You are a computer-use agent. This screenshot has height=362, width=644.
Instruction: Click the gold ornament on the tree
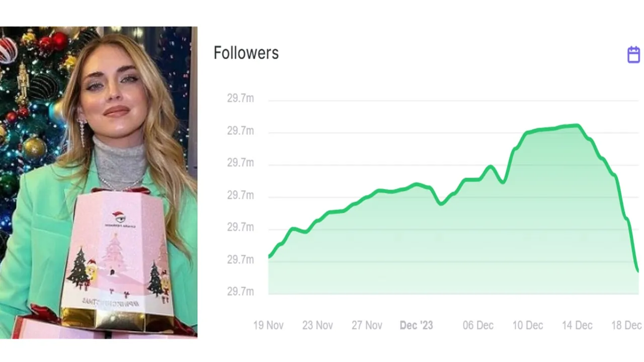34,147
